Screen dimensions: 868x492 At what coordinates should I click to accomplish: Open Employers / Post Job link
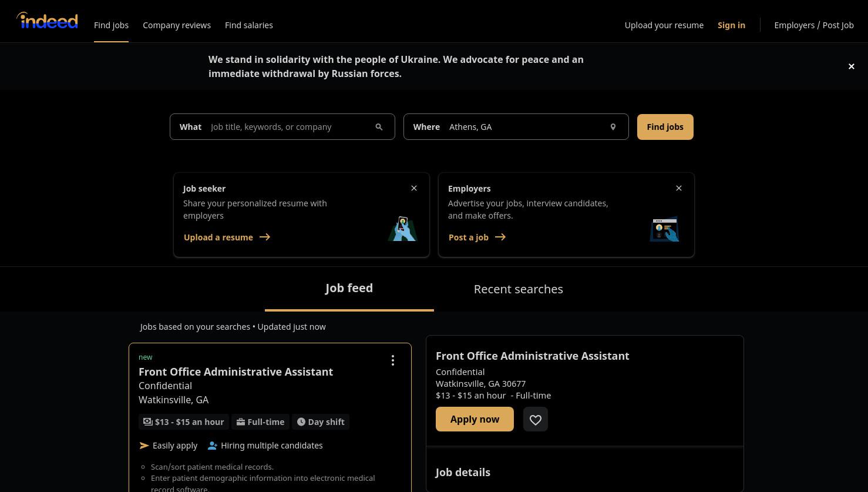click(814, 25)
